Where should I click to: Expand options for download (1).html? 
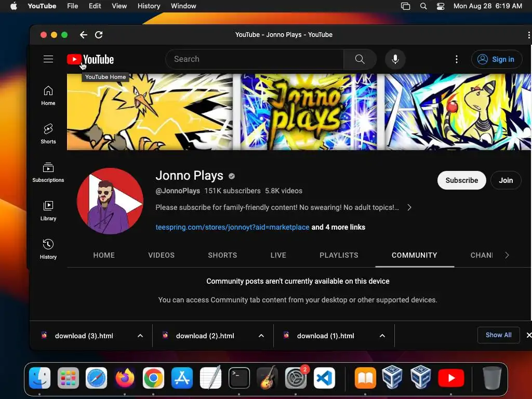(382, 336)
